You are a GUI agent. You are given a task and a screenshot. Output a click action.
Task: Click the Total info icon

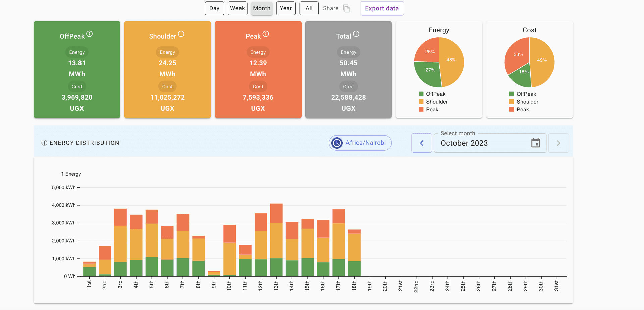point(356,34)
